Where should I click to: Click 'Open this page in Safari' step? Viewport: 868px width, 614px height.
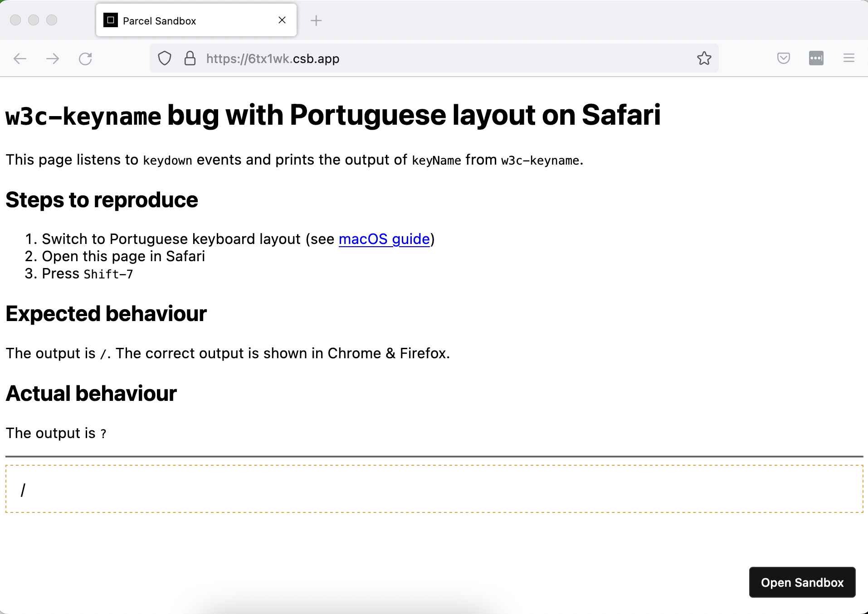pos(123,257)
